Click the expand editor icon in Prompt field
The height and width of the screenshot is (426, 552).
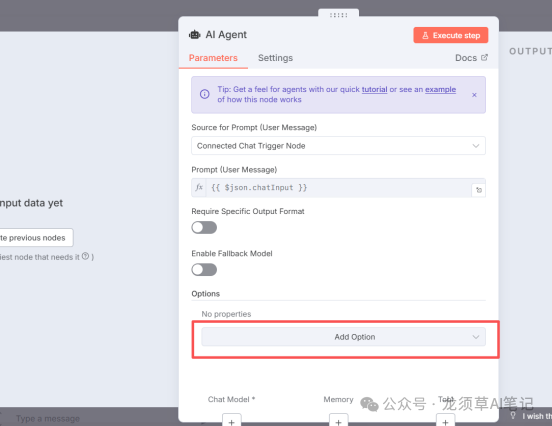point(478,190)
